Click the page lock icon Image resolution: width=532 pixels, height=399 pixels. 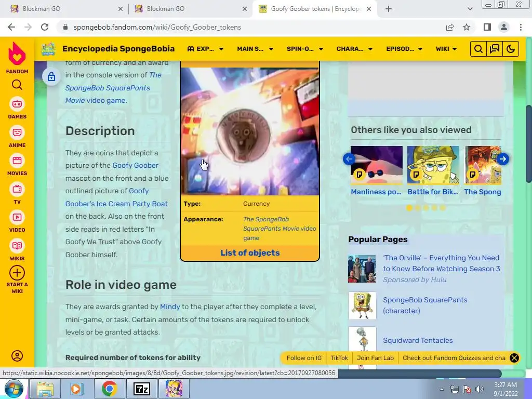tap(51, 77)
